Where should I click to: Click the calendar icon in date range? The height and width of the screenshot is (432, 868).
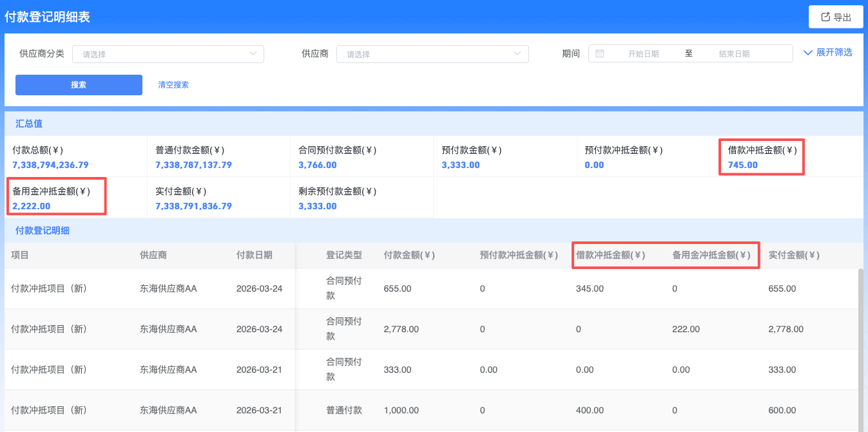click(600, 53)
